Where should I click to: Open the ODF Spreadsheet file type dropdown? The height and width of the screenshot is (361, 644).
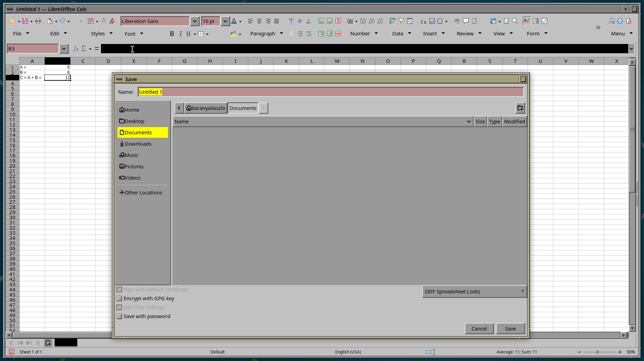click(x=474, y=292)
